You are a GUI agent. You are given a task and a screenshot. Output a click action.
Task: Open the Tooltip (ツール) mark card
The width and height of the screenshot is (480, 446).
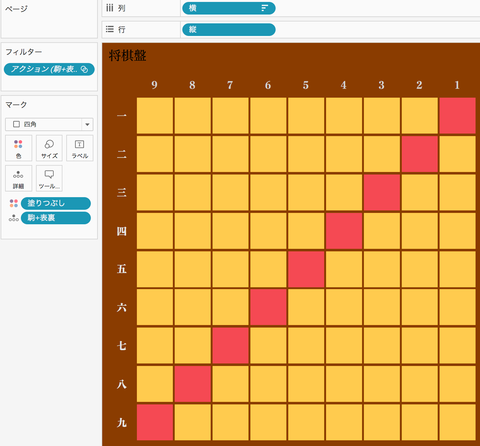click(49, 178)
